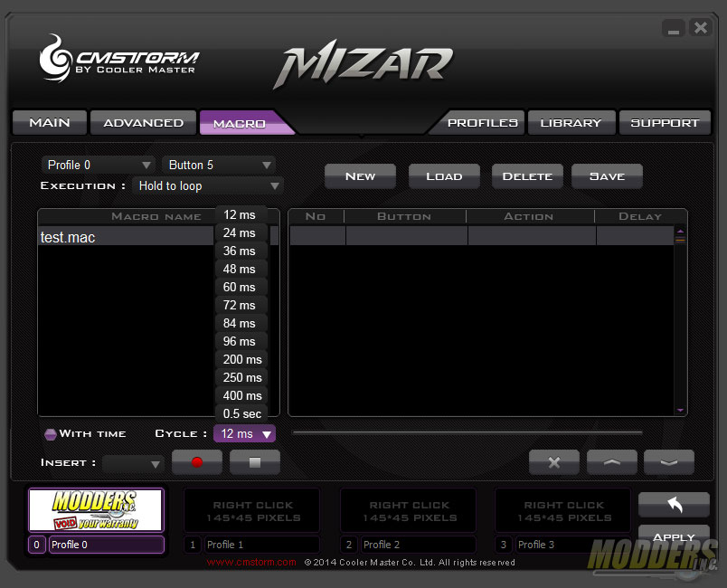Click the Macro Name column header
727x588 pixels.
156,216
